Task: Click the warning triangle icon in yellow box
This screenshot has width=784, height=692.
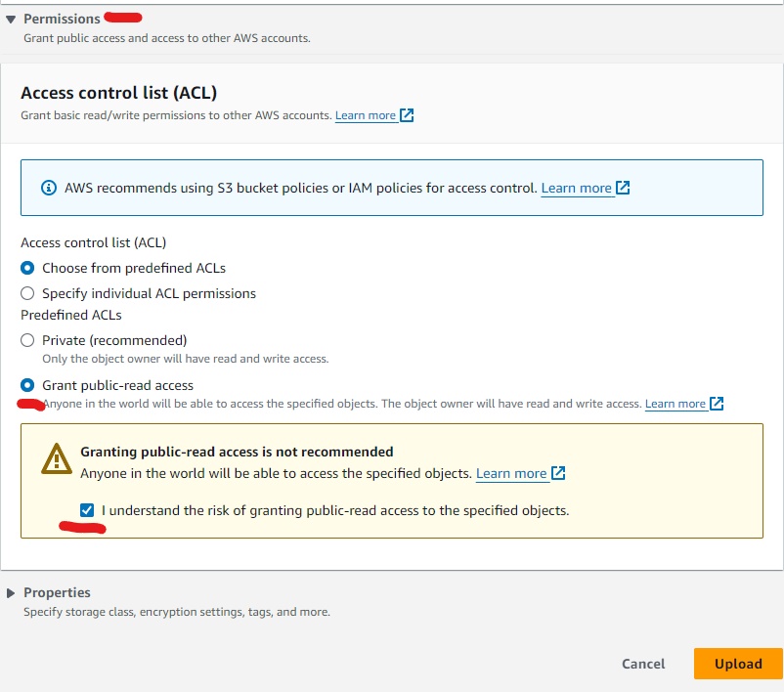Action: point(57,459)
